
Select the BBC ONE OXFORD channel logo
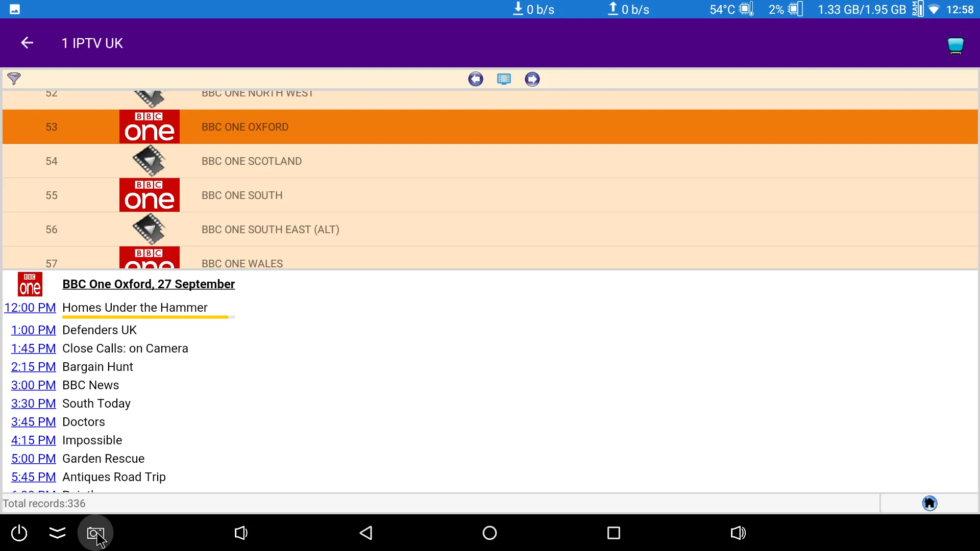pyautogui.click(x=150, y=127)
